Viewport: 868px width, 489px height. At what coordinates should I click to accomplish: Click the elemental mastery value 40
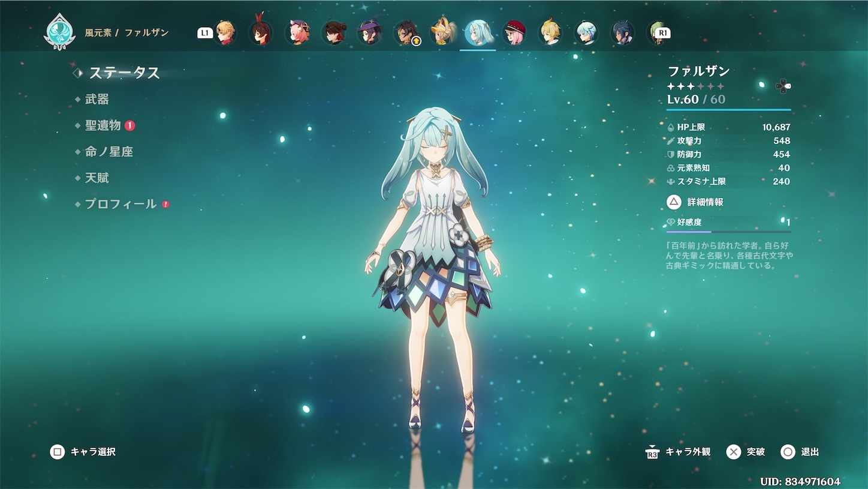tap(784, 168)
